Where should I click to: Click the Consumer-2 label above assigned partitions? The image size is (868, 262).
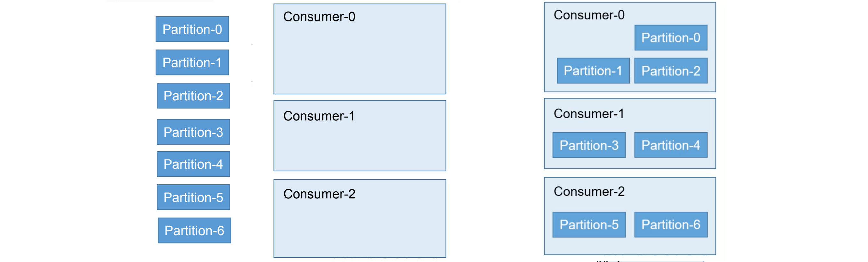tap(589, 192)
